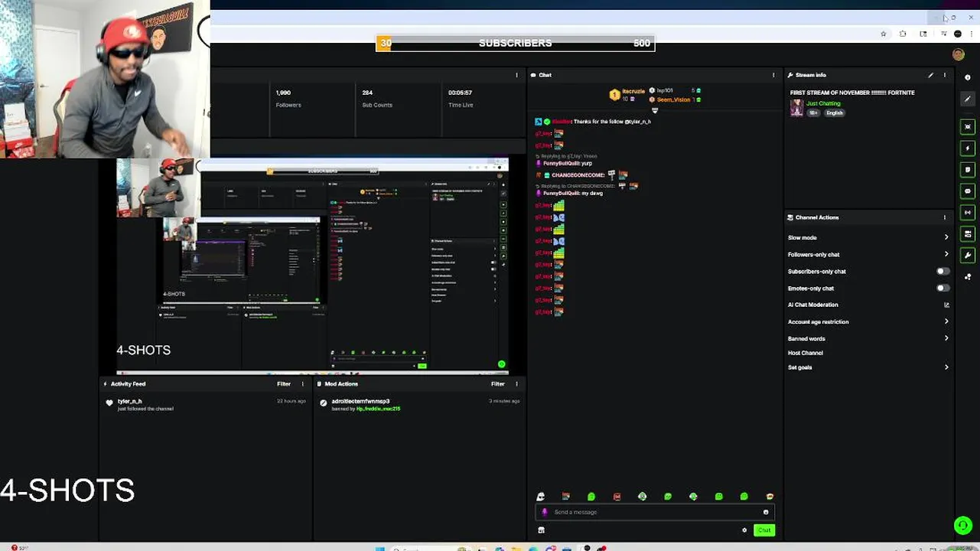Click the wrench sidebar icon

[x=968, y=255]
